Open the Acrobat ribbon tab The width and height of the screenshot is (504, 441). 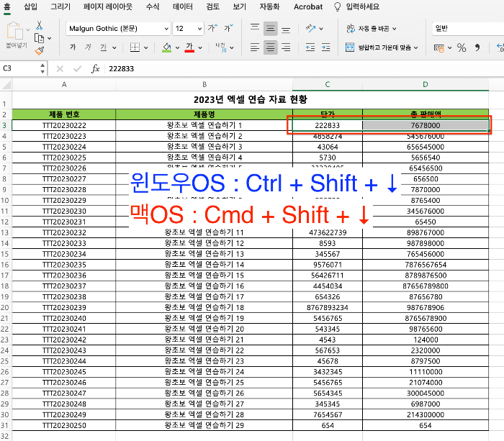coord(308,6)
